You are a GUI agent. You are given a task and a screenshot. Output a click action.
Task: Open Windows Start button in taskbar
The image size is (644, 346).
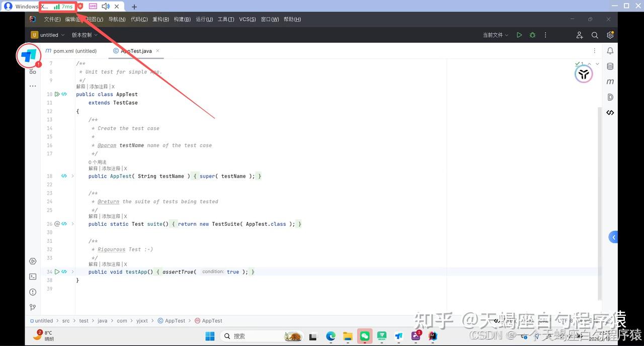[210, 336]
